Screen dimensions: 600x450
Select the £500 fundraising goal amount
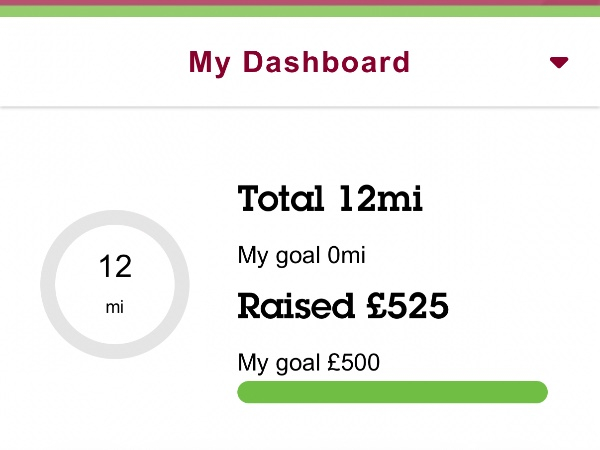pyautogui.click(x=354, y=362)
